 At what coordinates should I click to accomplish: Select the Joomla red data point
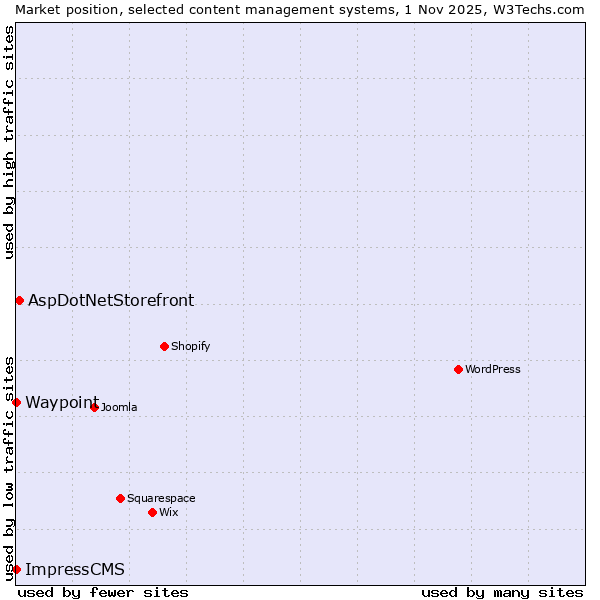pos(94,407)
